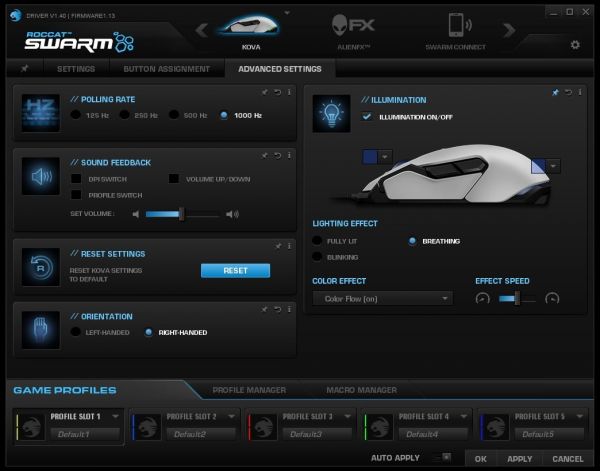The height and width of the screenshot is (471, 600).
Task: Select the 500 Hz polling rate
Action: pyautogui.click(x=174, y=116)
